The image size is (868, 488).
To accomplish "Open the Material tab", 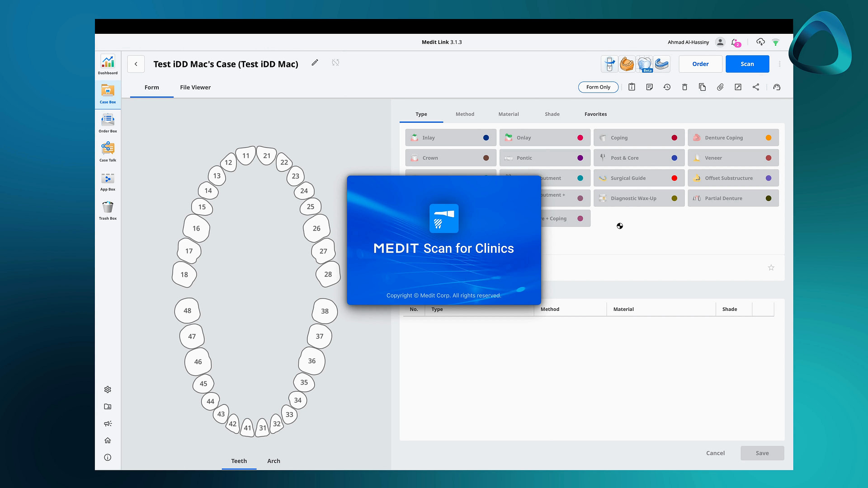I will [508, 114].
